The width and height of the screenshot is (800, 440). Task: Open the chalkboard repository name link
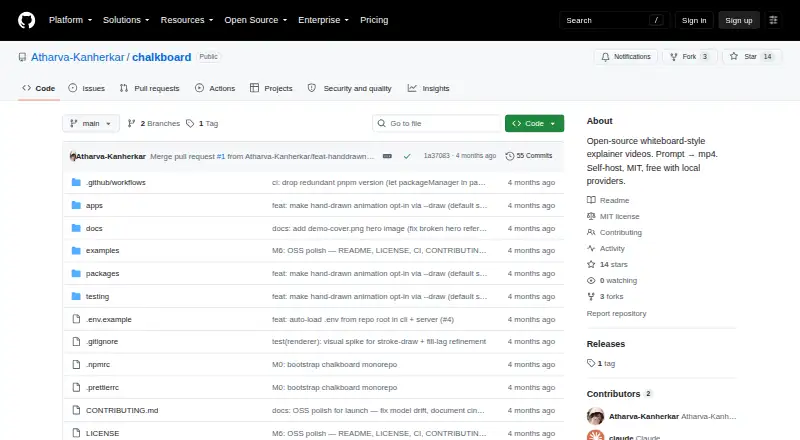pos(162,57)
